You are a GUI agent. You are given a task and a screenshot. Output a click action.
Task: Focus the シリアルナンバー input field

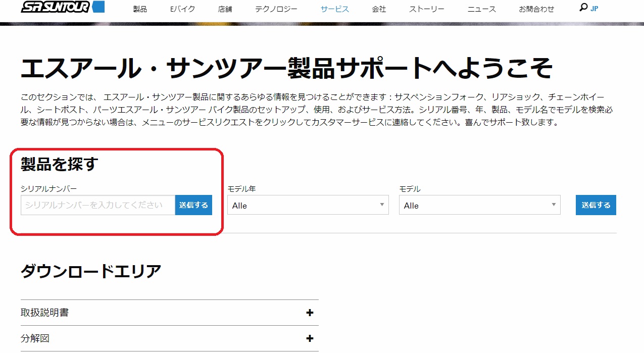tap(98, 205)
